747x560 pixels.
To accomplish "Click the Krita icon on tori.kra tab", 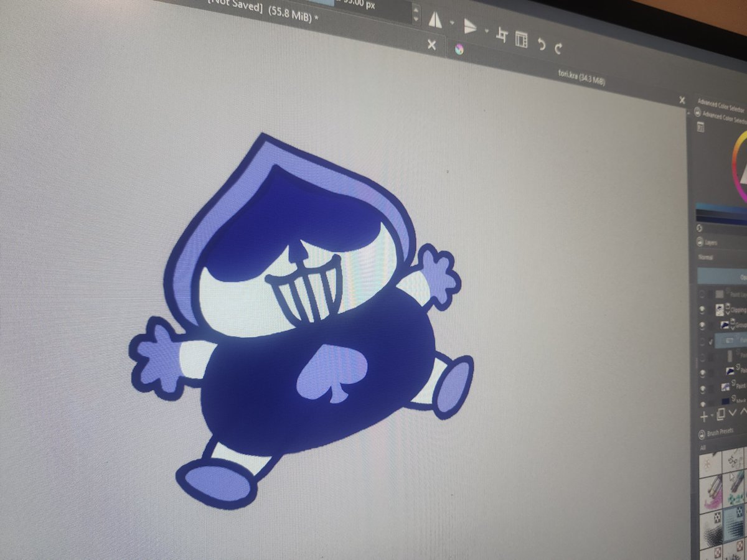I will click(x=459, y=49).
